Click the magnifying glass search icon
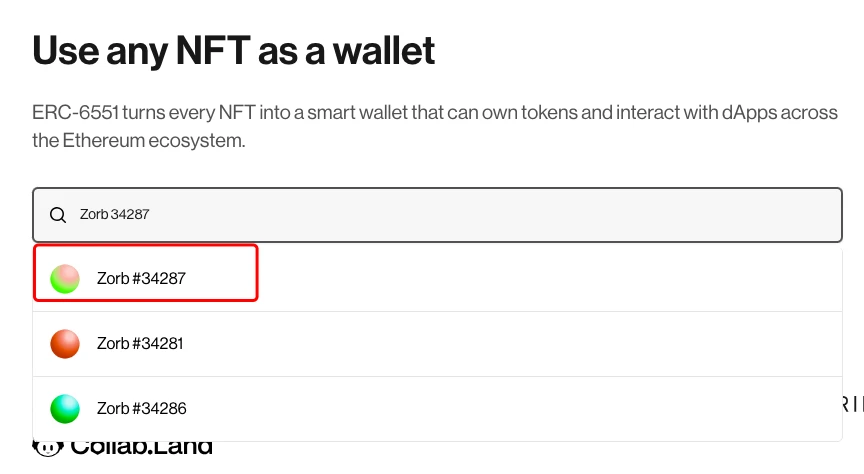 (x=58, y=214)
